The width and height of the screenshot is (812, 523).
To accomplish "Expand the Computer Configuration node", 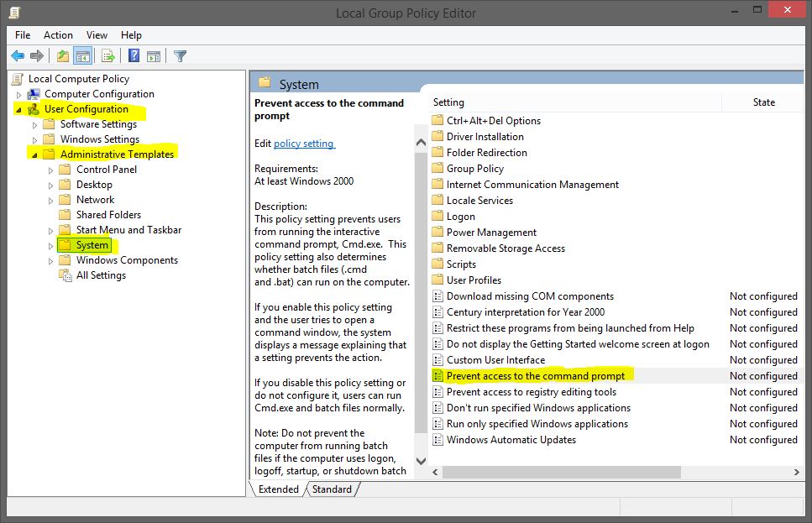I will tap(19, 95).
